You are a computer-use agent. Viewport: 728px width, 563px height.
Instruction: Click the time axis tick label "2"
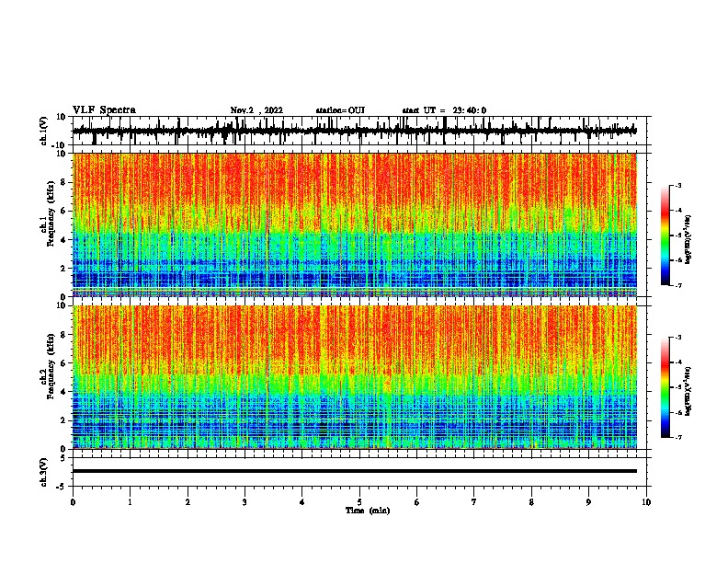point(188,502)
